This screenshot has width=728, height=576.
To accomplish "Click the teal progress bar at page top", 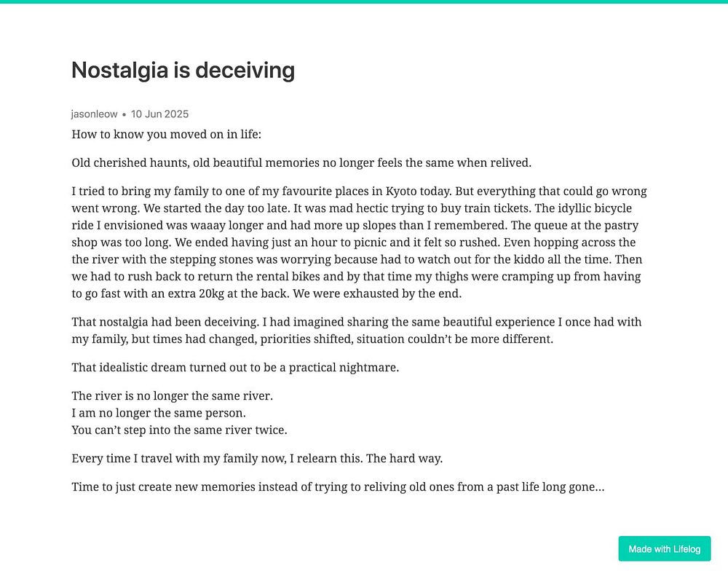I will [x=364, y=1].
